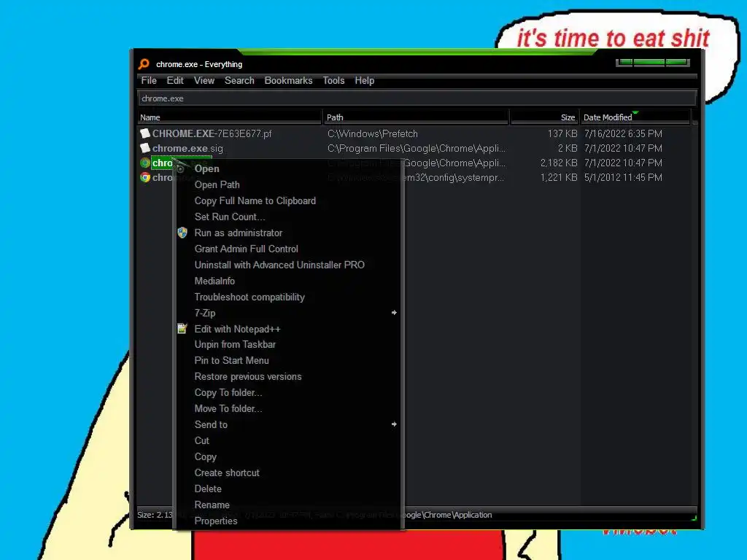
Task: Click the file icon of chrome.exe.sig
Action: 145,148
